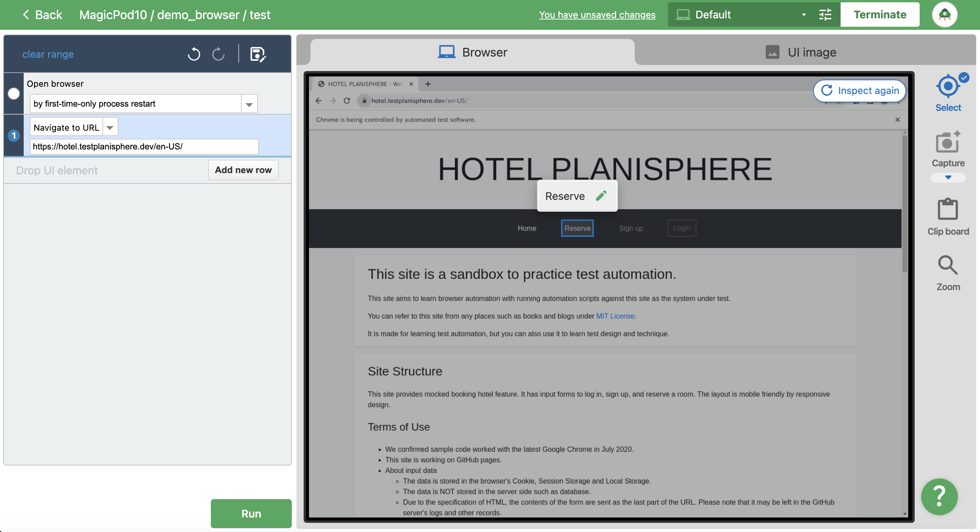The width and height of the screenshot is (980, 532).
Task: Toggle the Open browser step circle
Action: [x=14, y=94]
